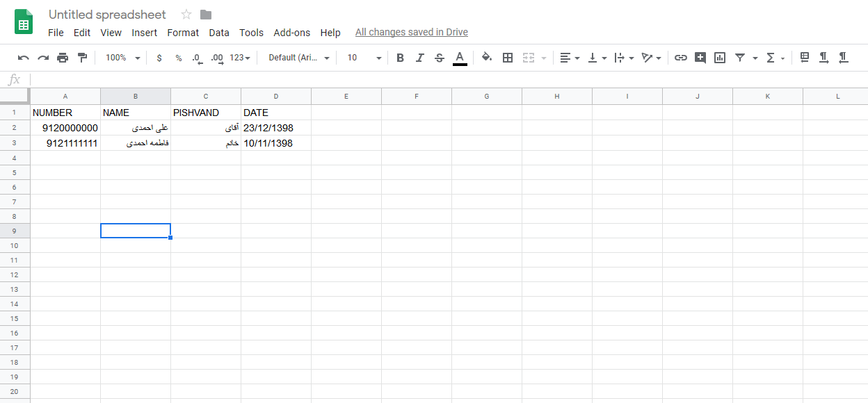Open the 123 more formats dropdown

tap(240, 58)
